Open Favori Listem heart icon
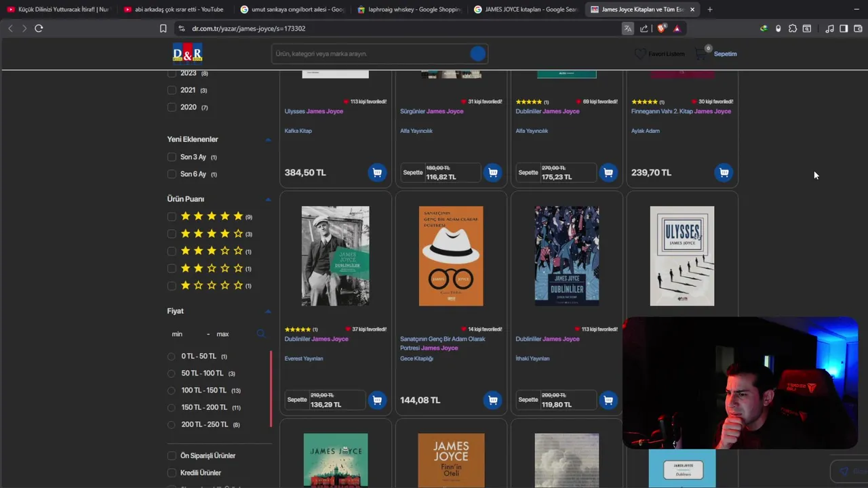Viewport: 868px width, 488px height. (x=640, y=54)
